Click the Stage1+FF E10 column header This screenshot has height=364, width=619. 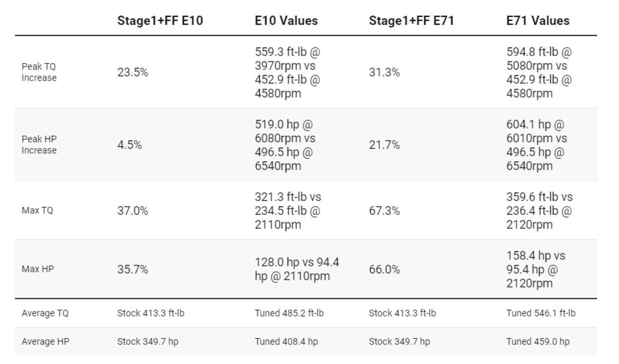click(x=160, y=21)
